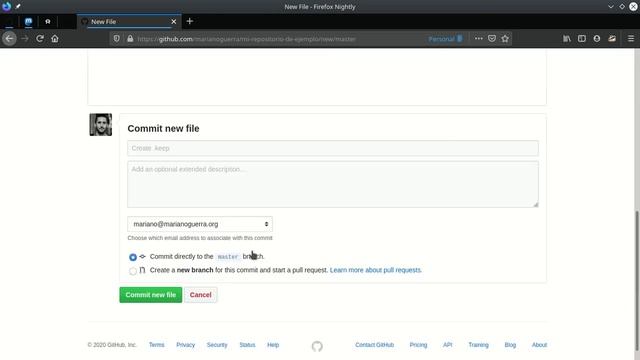Screen dimensions: 640x360
Task: Click the Personal container label
Action: point(445,39)
